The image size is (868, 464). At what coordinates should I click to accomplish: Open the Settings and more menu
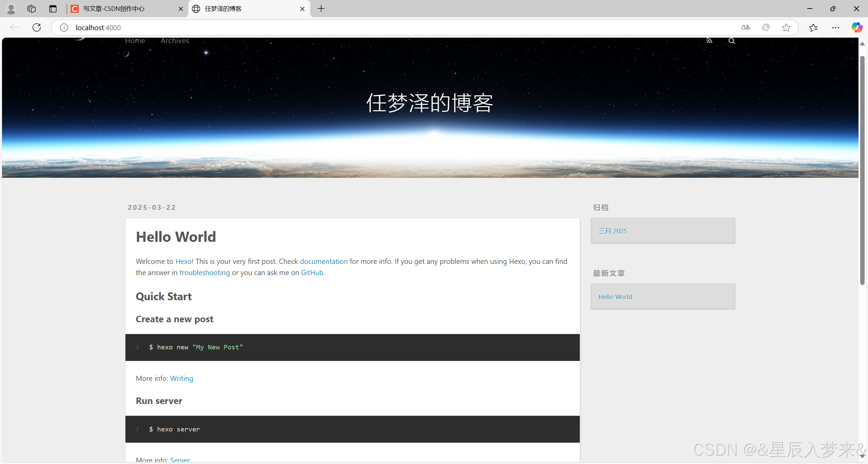836,27
